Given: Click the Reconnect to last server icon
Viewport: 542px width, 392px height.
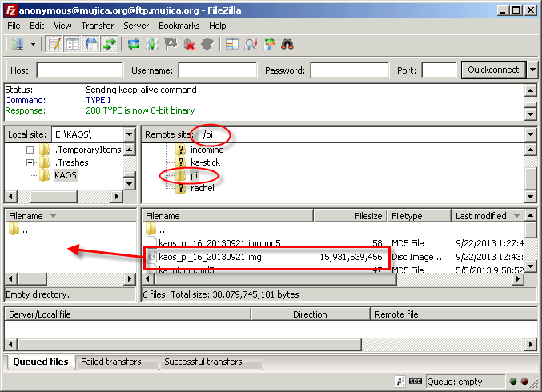Looking at the screenshot, I should tap(207, 45).
